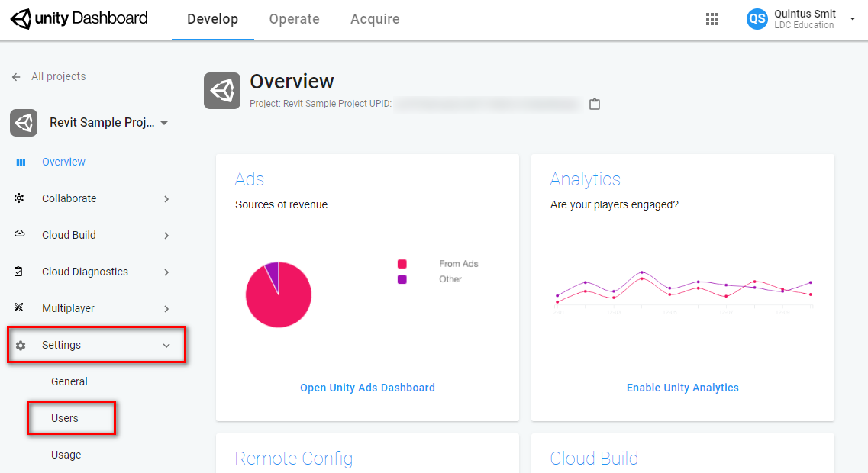Open Unity Ads Dashboard link
Image resolution: width=868 pixels, height=473 pixels.
[367, 388]
